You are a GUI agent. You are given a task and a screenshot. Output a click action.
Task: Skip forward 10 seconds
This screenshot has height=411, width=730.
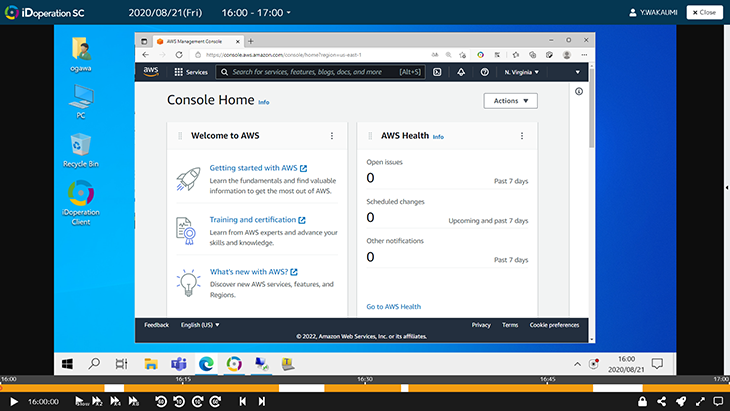coord(197,401)
